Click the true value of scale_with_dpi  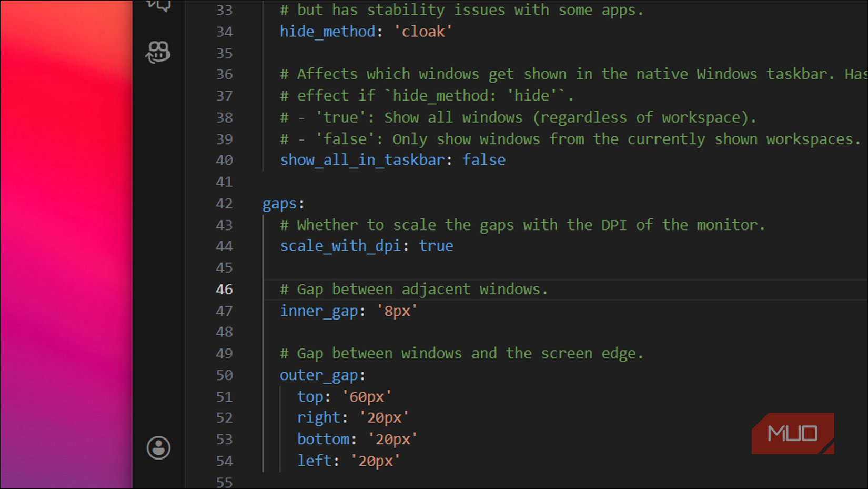point(436,245)
